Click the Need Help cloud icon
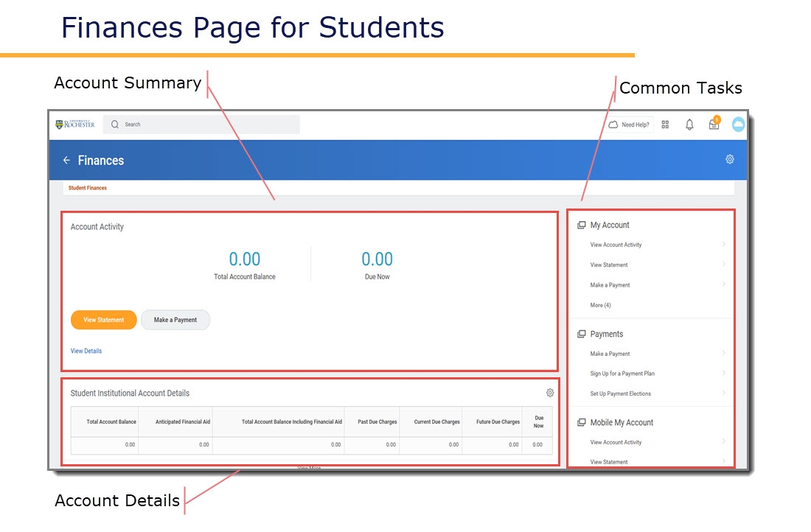Viewport: 811px width, 532px height. tap(613, 125)
